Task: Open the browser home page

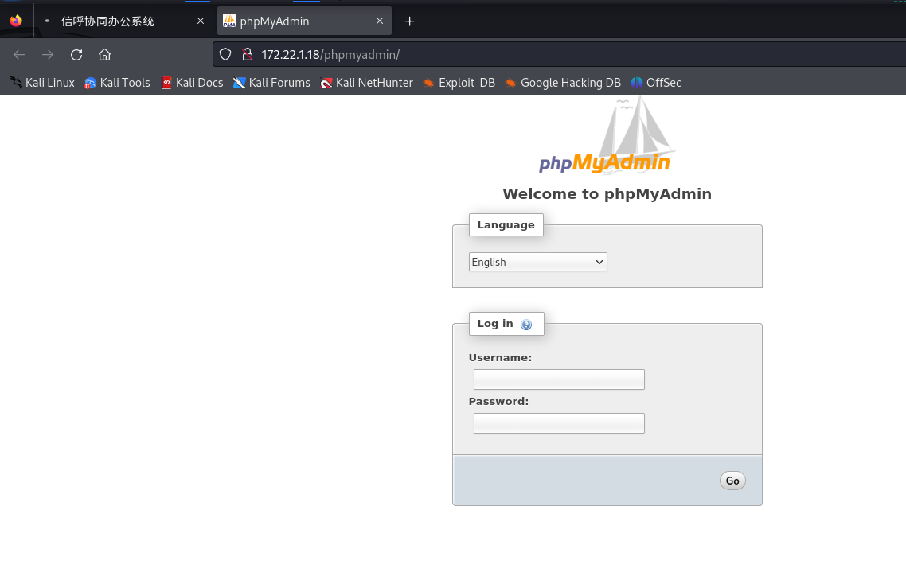Action: click(104, 54)
